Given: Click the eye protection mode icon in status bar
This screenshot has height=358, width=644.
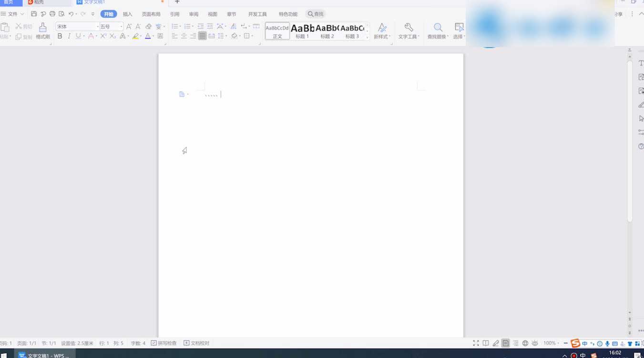Looking at the screenshot, I should pos(535,343).
